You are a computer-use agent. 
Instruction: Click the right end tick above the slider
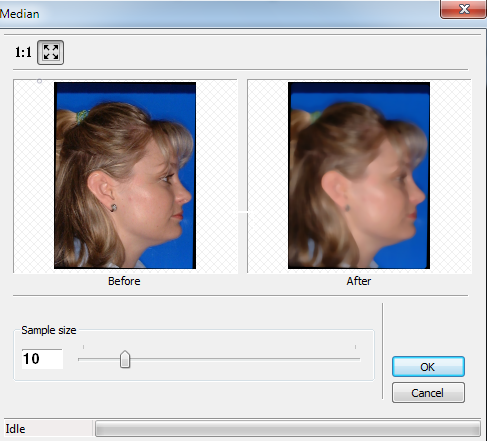(355, 347)
